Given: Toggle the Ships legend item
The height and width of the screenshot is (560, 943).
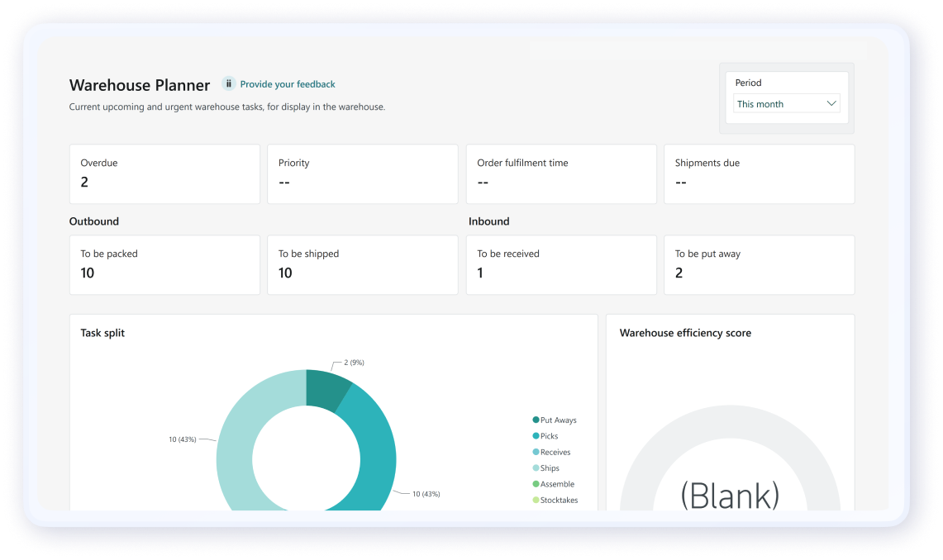Looking at the screenshot, I should pyautogui.click(x=549, y=468).
